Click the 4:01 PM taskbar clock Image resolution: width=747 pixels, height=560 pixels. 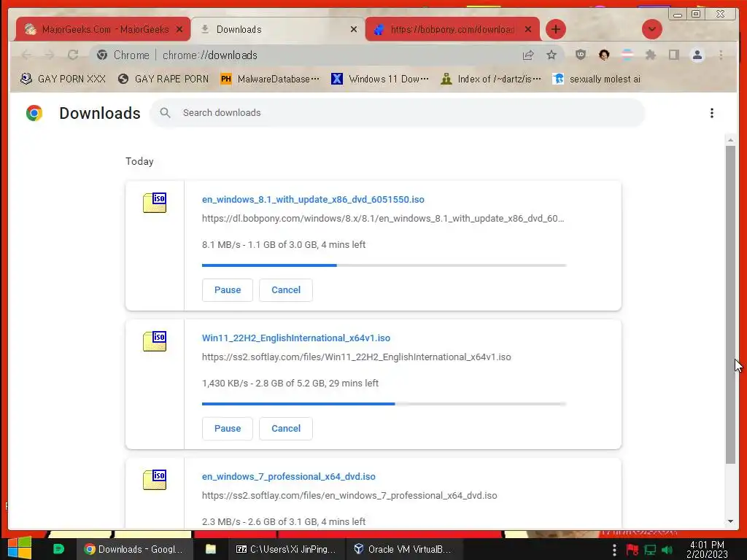(x=707, y=549)
